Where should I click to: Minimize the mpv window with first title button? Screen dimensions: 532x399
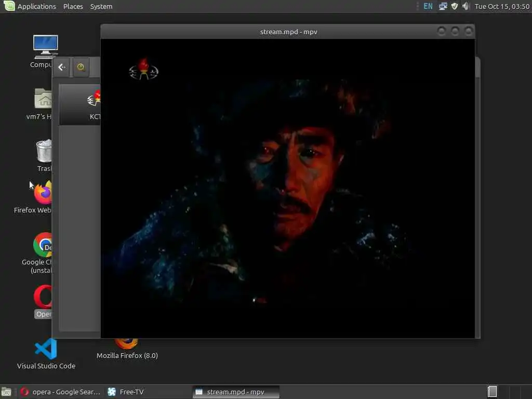[442, 31]
